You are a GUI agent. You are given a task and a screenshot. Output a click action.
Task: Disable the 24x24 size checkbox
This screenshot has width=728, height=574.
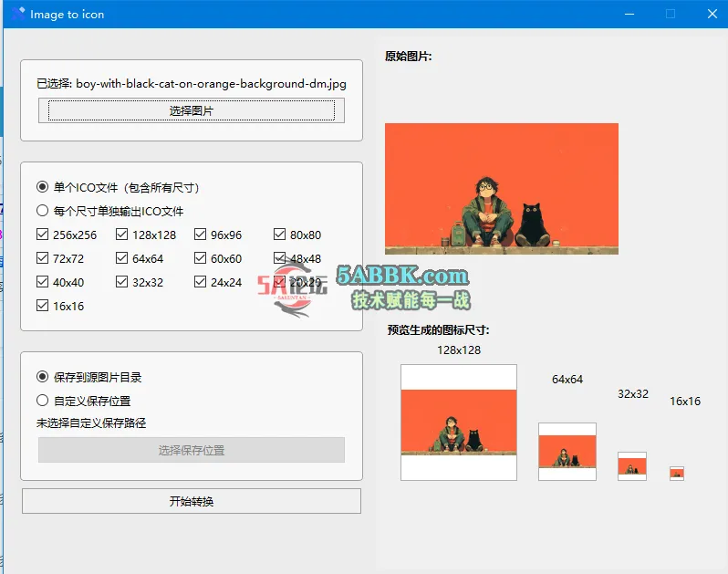pyautogui.click(x=200, y=281)
